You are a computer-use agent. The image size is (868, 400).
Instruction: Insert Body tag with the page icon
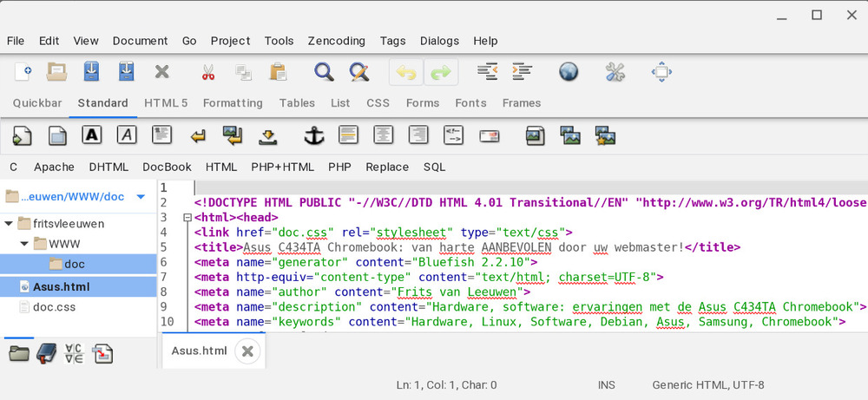click(x=57, y=135)
